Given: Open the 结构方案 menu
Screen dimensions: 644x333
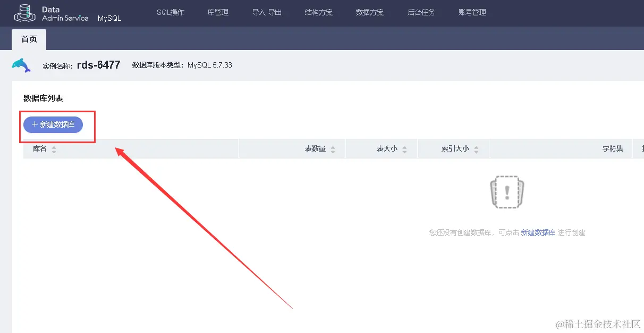Looking at the screenshot, I should pos(319,12).
